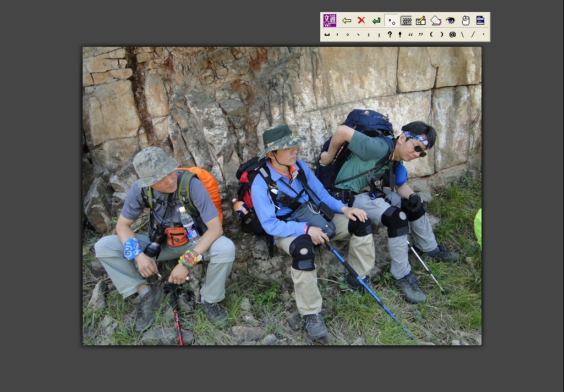Toggle the punctuation panel button
Image resolution: width=564 pixels, height=392 pixels.
coord(391,20)
